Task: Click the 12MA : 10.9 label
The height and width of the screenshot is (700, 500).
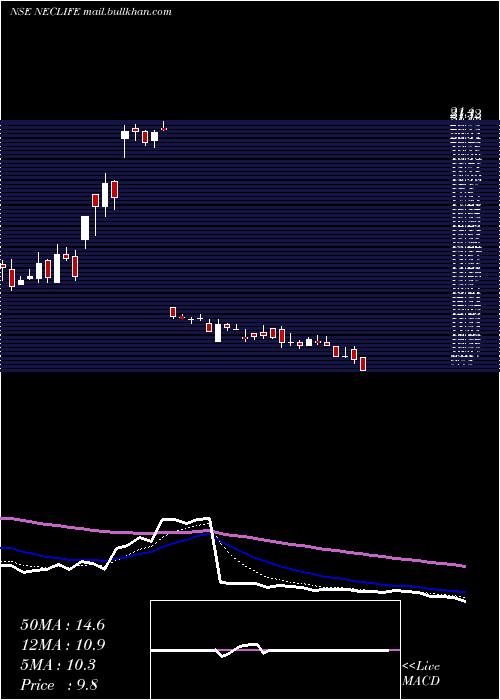Action: click(x=62, y=645)
